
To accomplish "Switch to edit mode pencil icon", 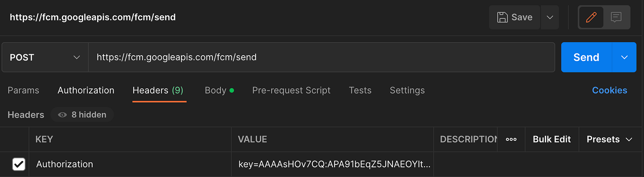I will point(591,17).
